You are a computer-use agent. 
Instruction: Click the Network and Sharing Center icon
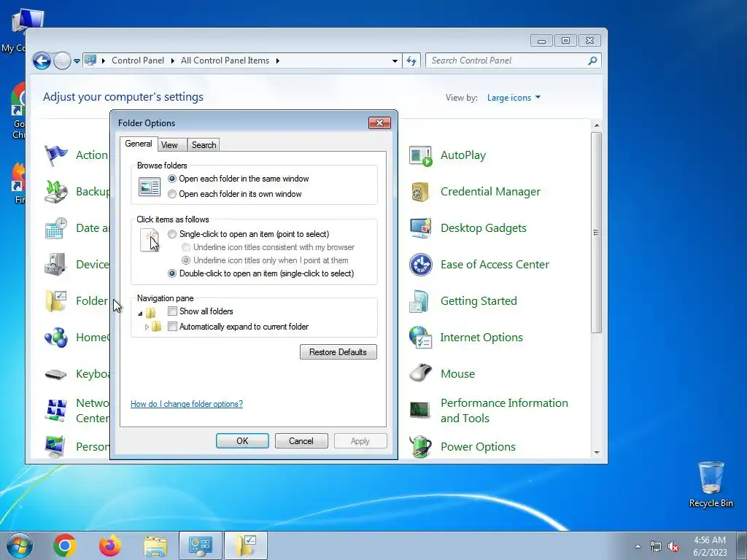pos(56,411)
